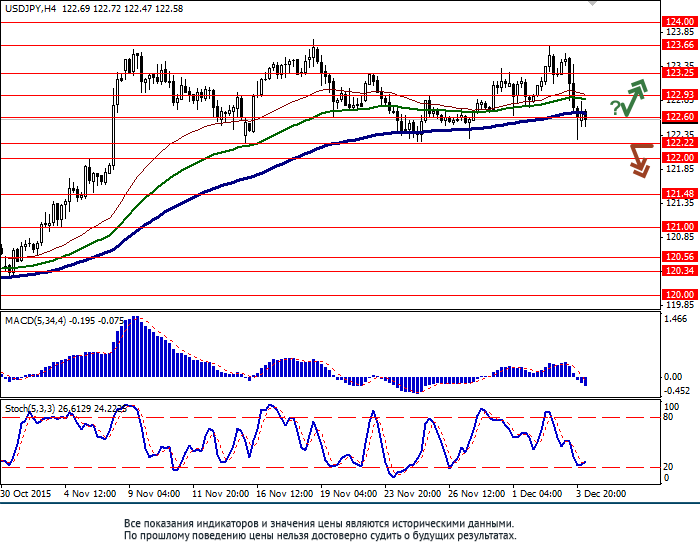
Task: Click the 3 Dec 20:00 time label
Action: [601, 494]
